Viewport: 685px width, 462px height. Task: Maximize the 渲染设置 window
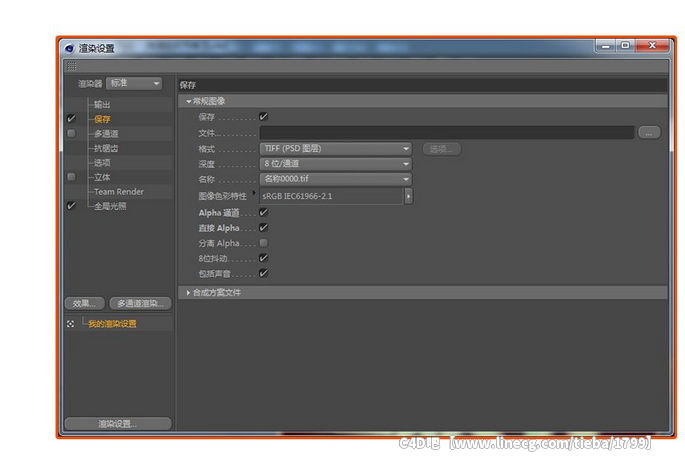point(626,45)
